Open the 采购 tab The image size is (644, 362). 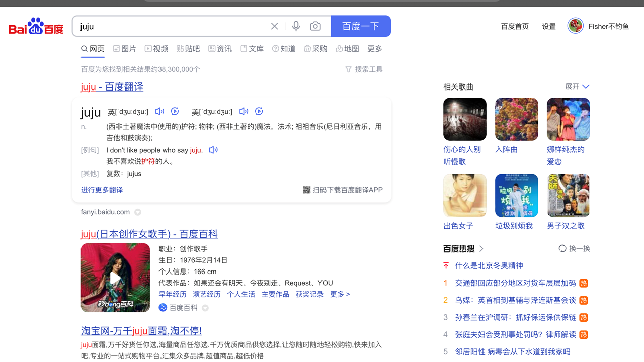coord(315,49)
